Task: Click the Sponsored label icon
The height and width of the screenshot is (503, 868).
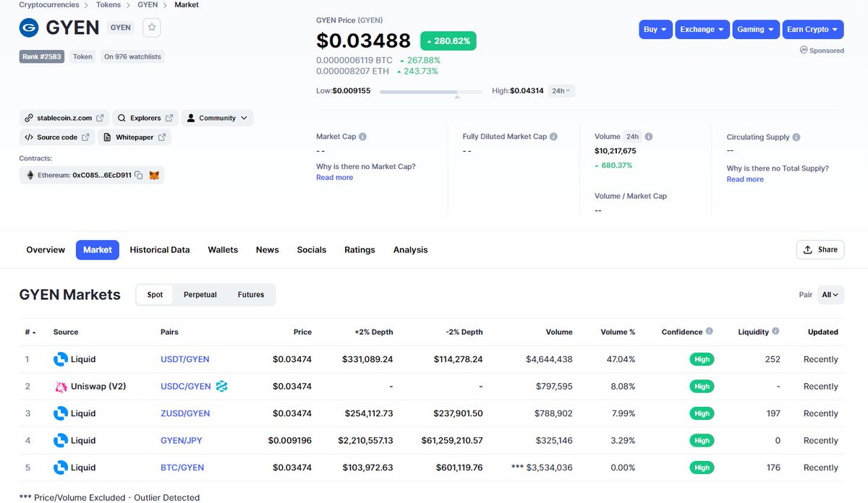Action: tap(804, 51)
